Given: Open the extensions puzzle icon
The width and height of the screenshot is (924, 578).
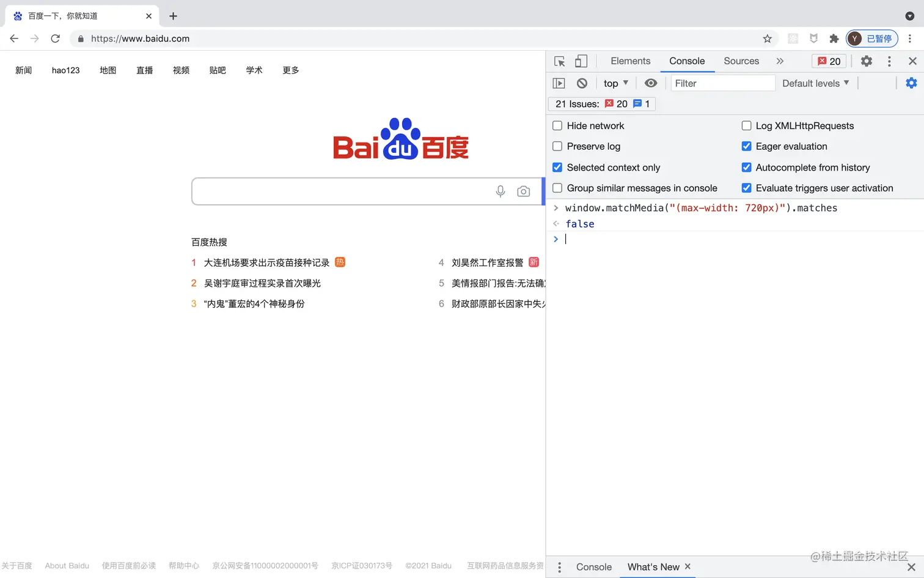Looking at the screenshot, I should click(x=834, y=39).
